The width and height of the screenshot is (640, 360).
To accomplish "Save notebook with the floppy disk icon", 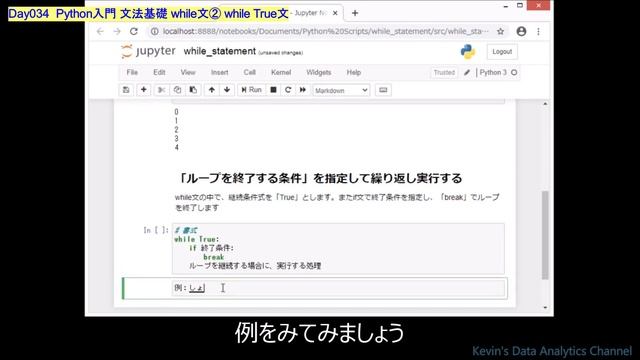I will click(x=126, y=90).
